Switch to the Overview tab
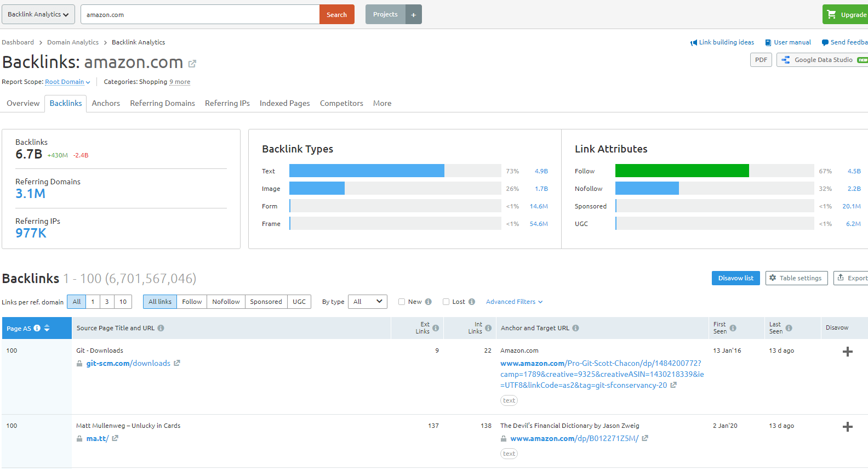Viewport: 868px width, 469px height. pos(23,103)
